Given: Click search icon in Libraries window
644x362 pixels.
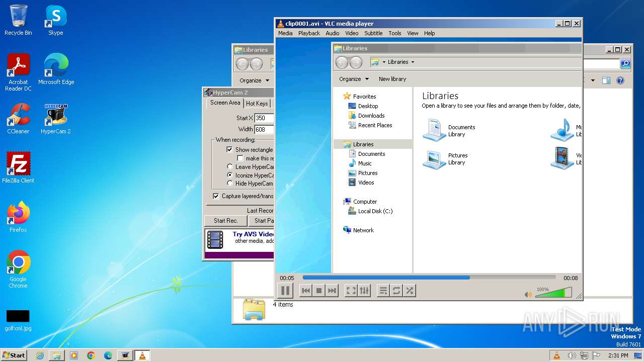Looking at the screenshot, I should coord(625,64).
